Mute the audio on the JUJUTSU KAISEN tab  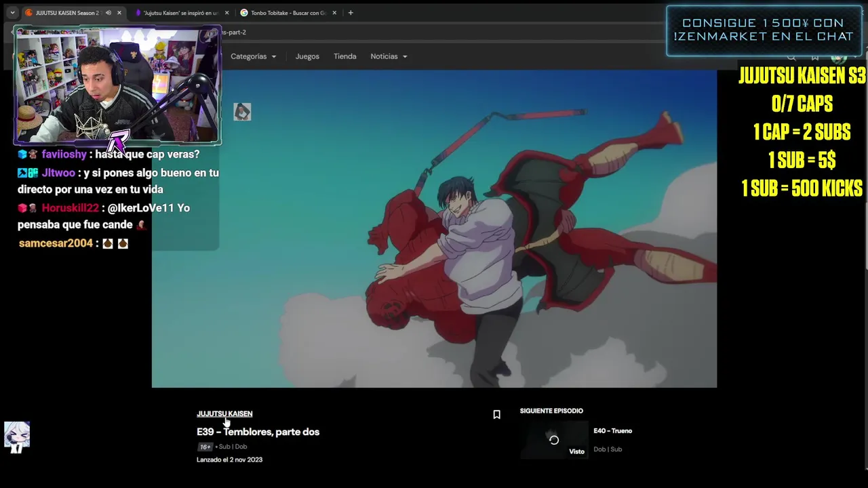click(x=108, y=13)
